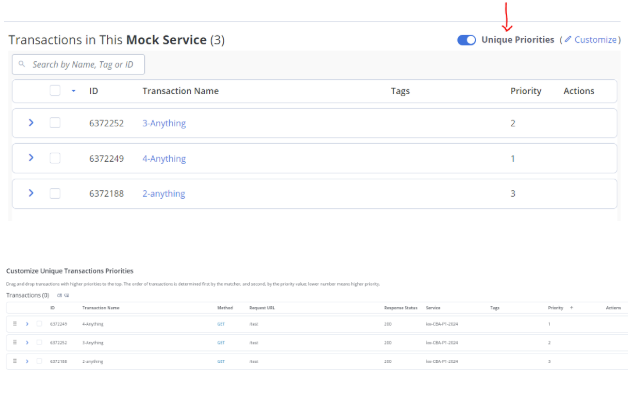This screenshot has width=642, height=398.
Task: Check the box for transaction 6372249 in Mock Service table
Action: point(55,158)
